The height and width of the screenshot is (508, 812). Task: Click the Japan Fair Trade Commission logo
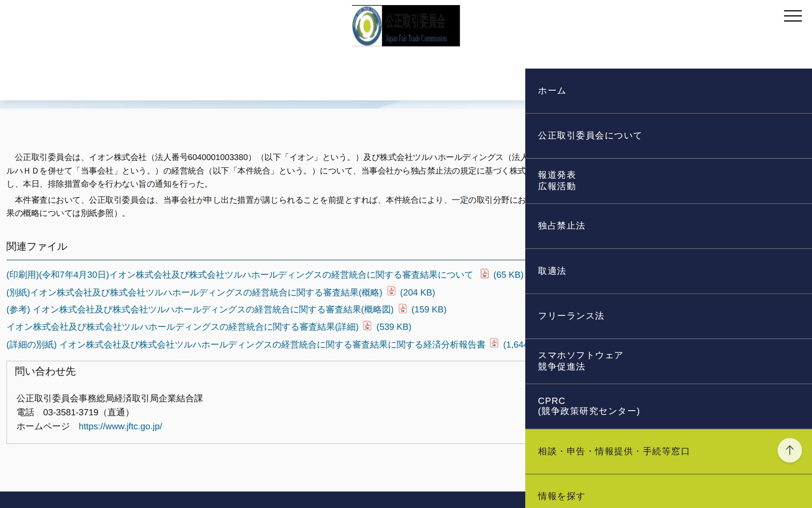click(406, 26)
